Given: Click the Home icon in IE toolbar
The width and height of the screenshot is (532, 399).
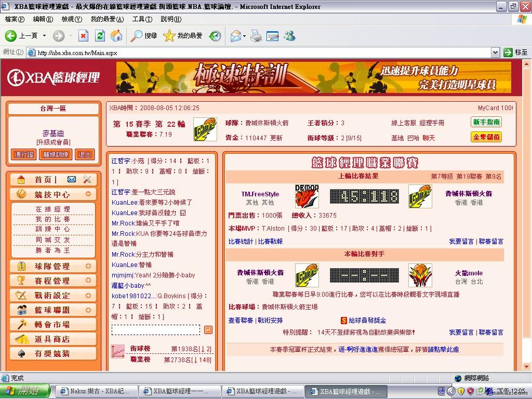Looking at the screenshot, I should click(116, 36).
